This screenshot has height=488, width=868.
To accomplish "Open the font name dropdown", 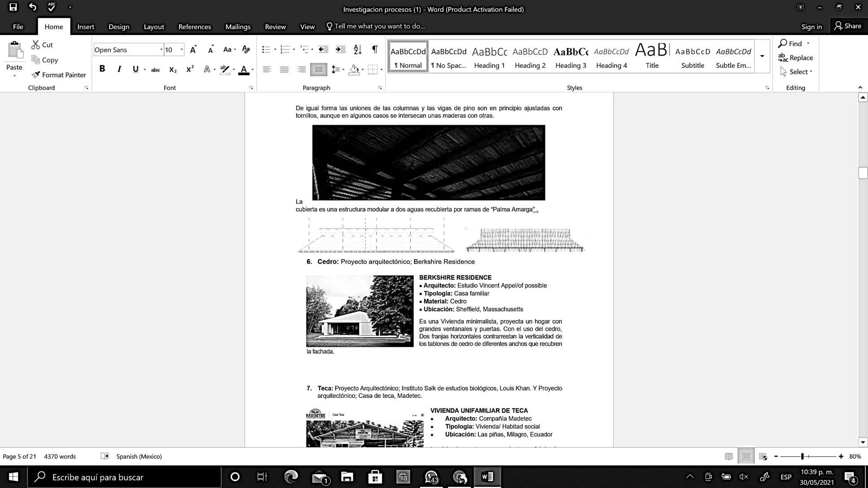I will (x=161, y=50).
